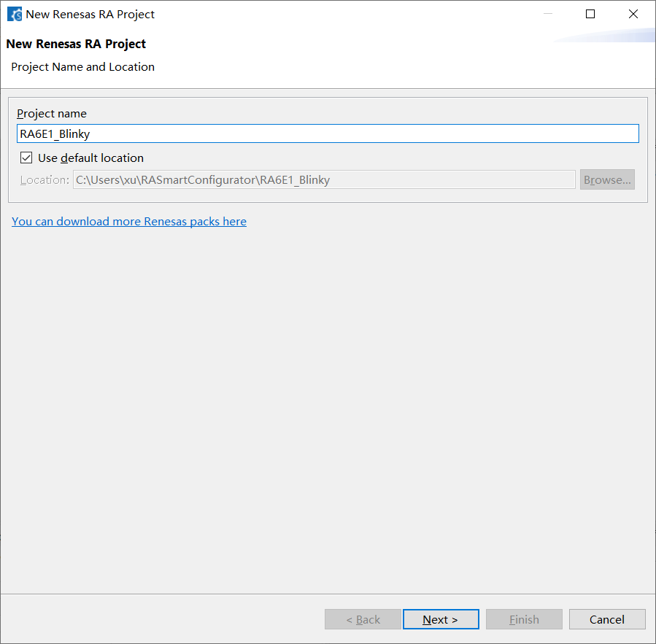The height and width of the screenshot is (644, 656).
Task: Click the 'Project Name and Location' subtitle text
Action: pos(83,67)
